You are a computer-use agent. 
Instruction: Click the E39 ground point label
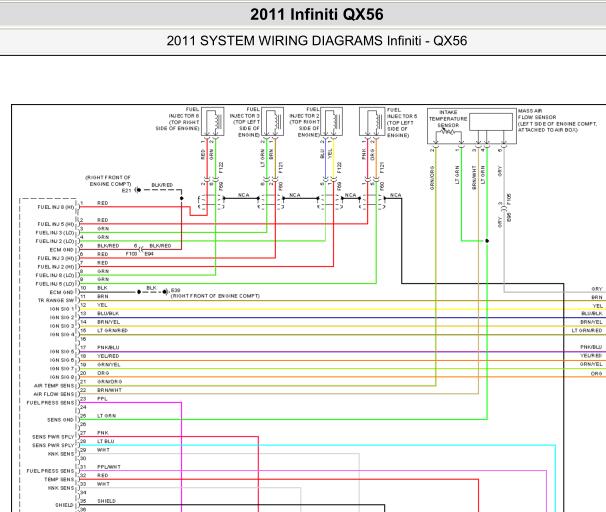point(175,290)
